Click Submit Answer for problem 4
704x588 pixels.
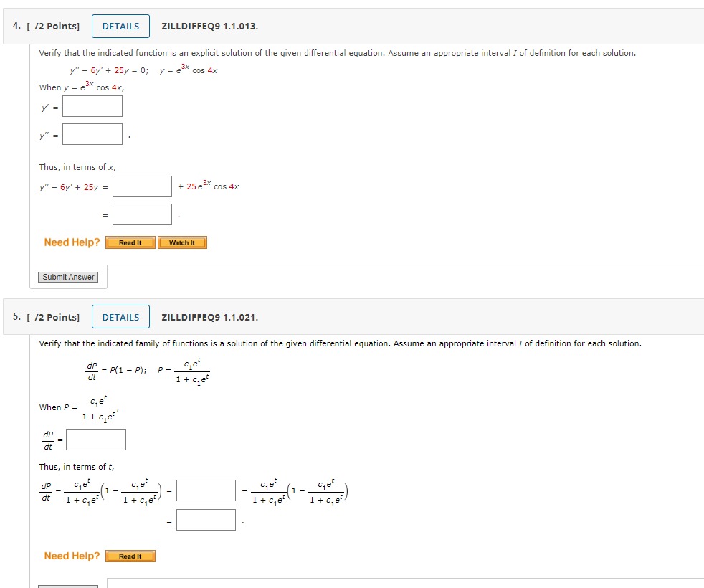pos(67,277)
